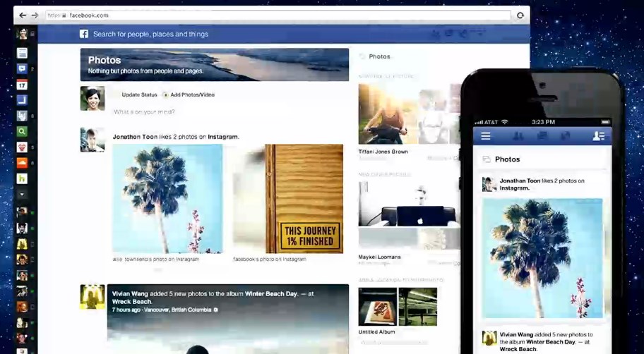Open the Winter Beach Day album link

coord(271,293)
